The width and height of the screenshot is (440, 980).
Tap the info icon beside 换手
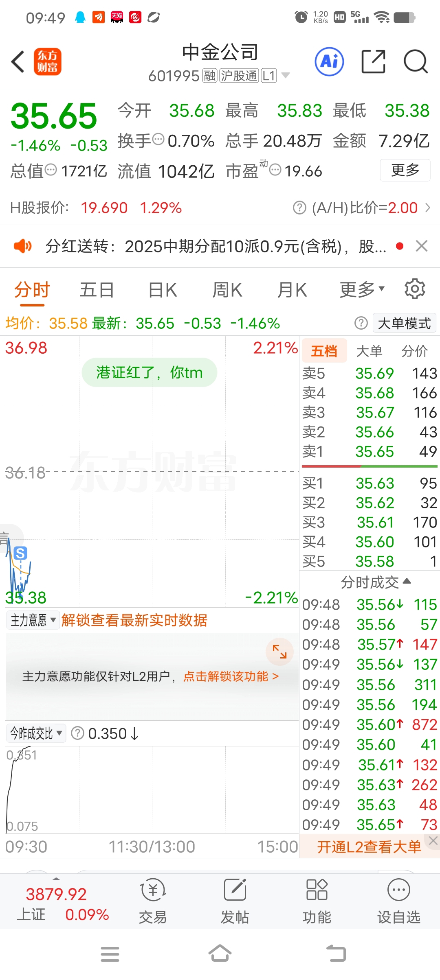tap(158, 139)
